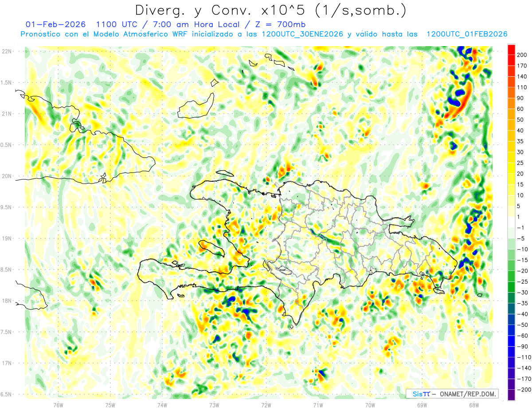The height and width of the screenshot is (411, 532).
Task: Click the '72W' longitude label
Action: (x=266, y=405)
